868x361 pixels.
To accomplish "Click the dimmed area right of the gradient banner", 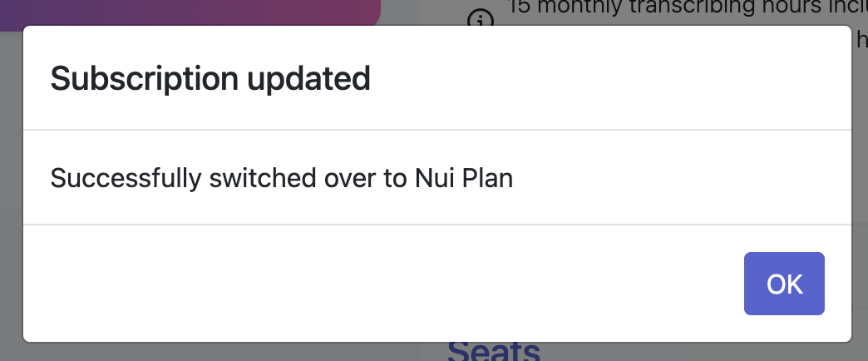I will pos(401,12).
